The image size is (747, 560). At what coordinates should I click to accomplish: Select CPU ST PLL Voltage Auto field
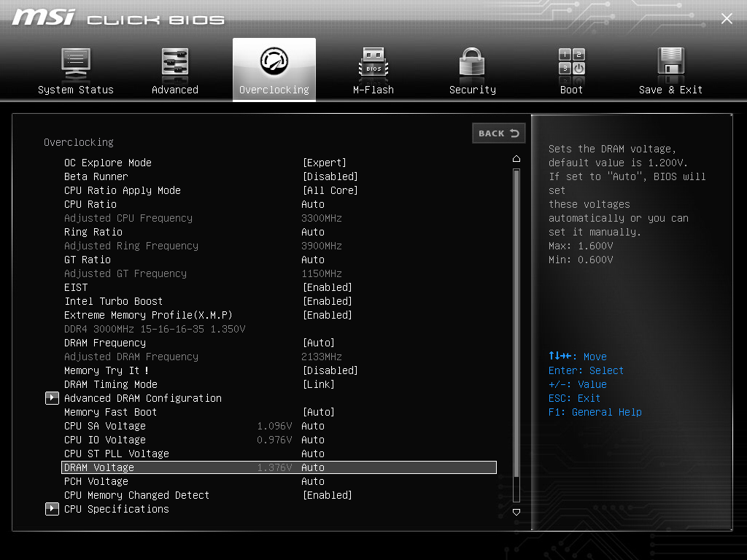(x=313, y=454)
